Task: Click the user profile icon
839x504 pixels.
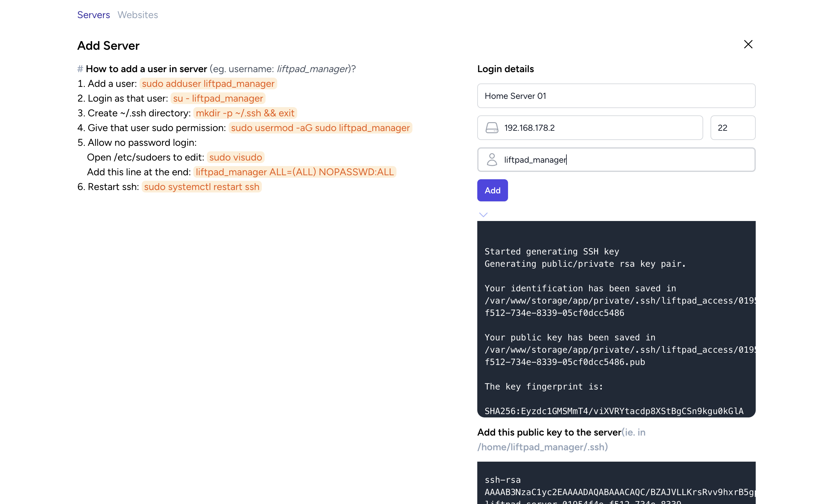Action: click(x=492, y=160)
